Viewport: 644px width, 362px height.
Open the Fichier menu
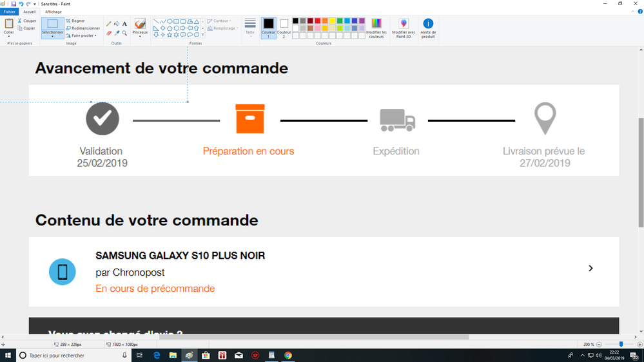tap(9, 12)
